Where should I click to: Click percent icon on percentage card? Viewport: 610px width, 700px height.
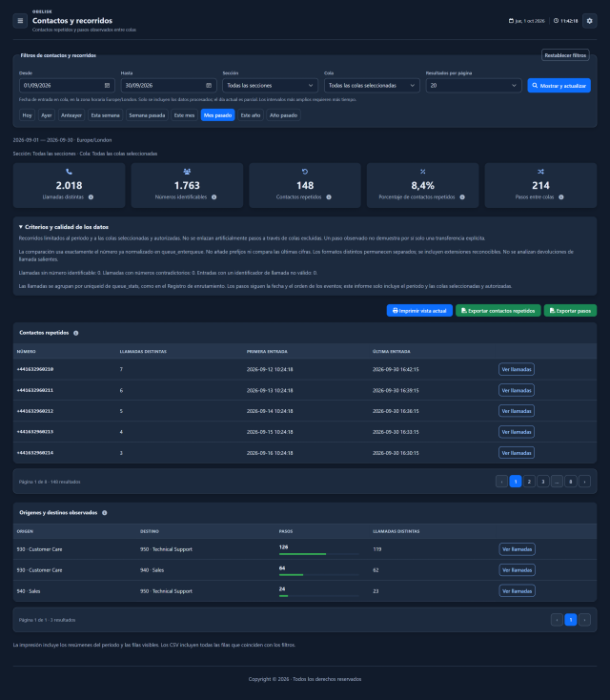pos(422,172)
